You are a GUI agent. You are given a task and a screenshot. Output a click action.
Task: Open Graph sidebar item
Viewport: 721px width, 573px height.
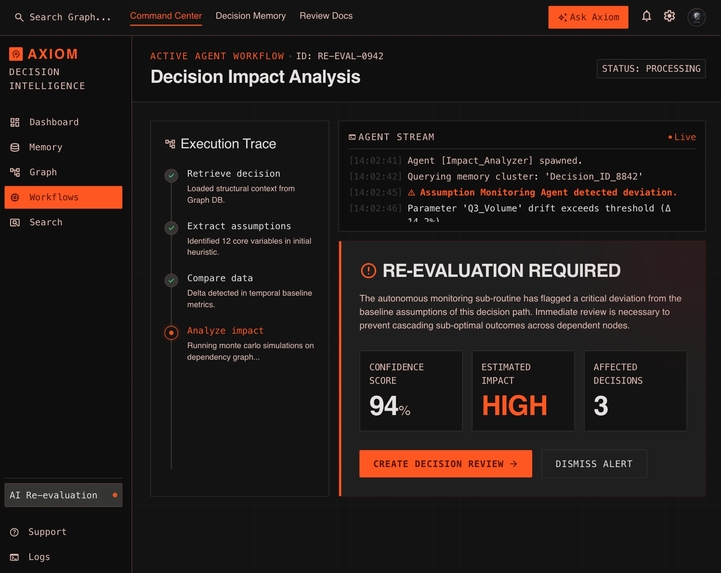click(x=63, y=172)
